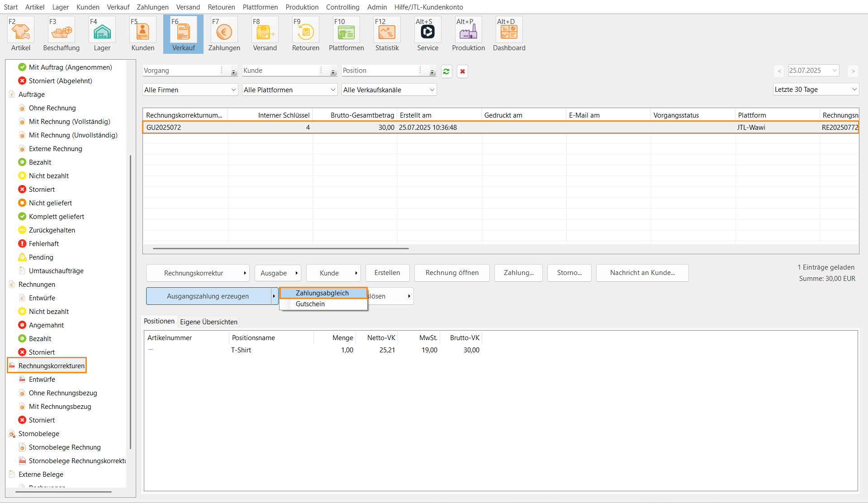This screenshot has width=868, height=503.
Task: Expand the Alle Firmen dropdown
Action: [x=190, y=90]
